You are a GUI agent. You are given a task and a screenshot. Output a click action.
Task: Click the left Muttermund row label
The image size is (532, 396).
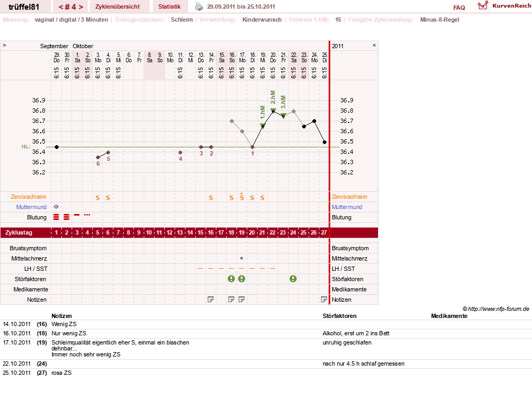click(x=31, y=207)
